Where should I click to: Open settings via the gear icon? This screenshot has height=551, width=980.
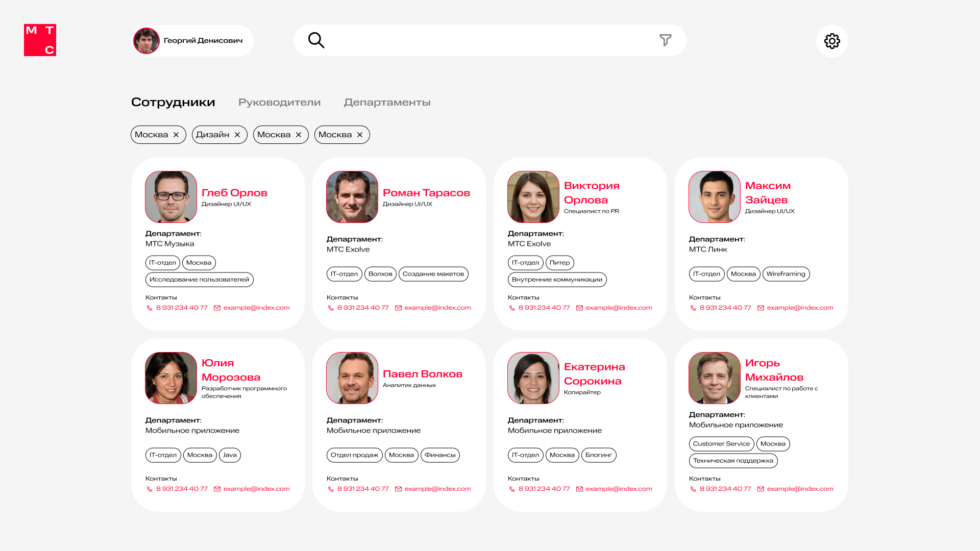(832, 41)
